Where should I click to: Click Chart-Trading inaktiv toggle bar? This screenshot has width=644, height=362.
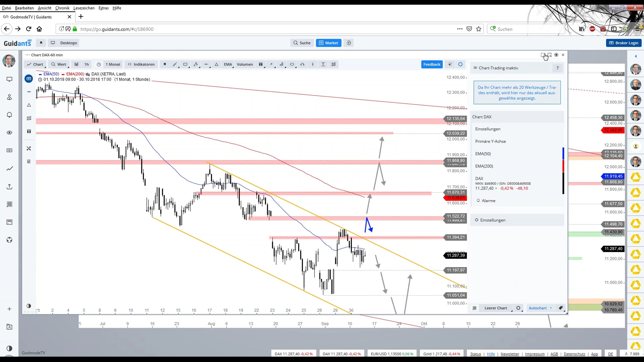click(x=510, y=68)
